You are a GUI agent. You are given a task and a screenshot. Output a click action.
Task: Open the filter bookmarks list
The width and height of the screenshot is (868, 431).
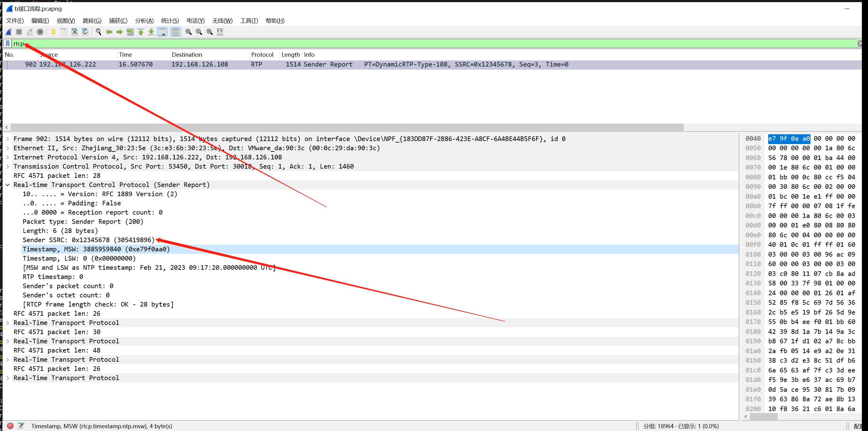point(7,43)
